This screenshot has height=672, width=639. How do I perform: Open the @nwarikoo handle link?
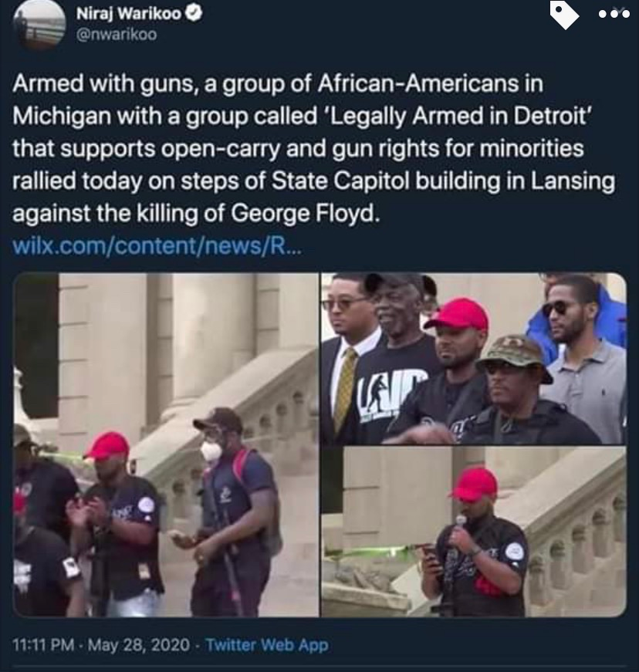(116, 34)
